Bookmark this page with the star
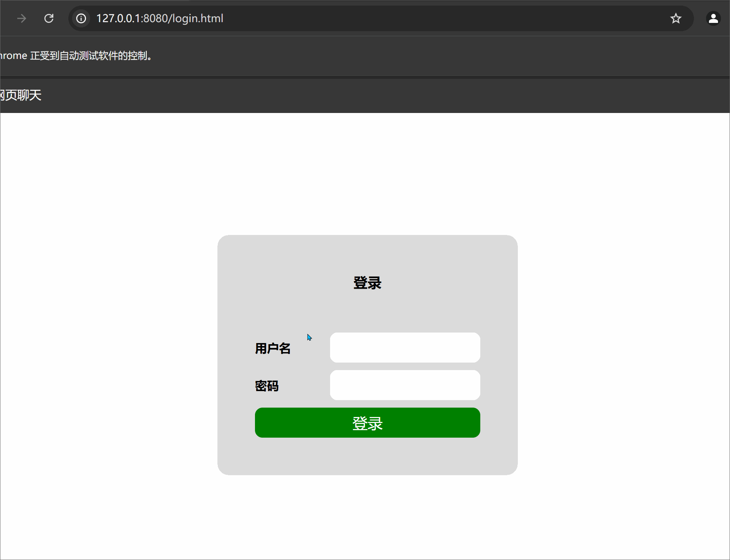The width and height of the screenshot is (730, 560). [676, 18]
